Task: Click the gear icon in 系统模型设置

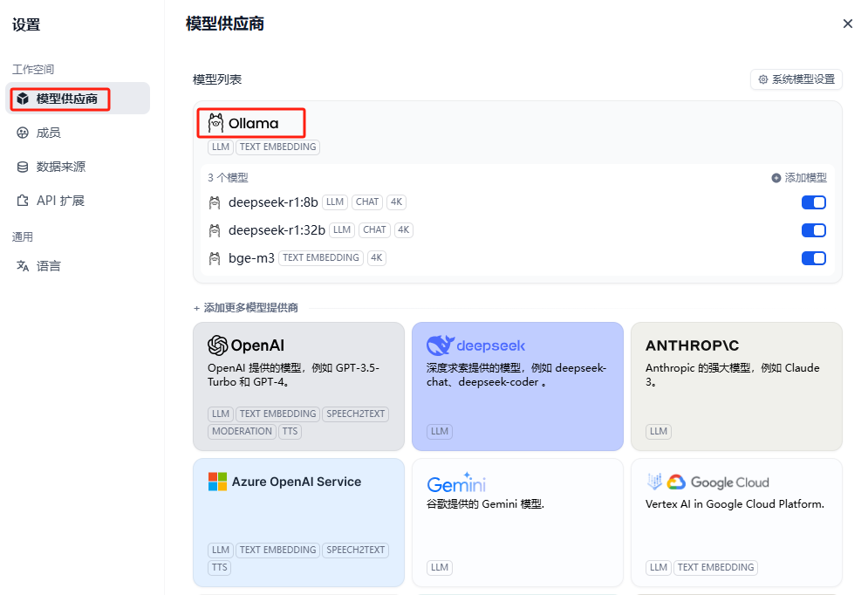Action: tap(762, 79)
